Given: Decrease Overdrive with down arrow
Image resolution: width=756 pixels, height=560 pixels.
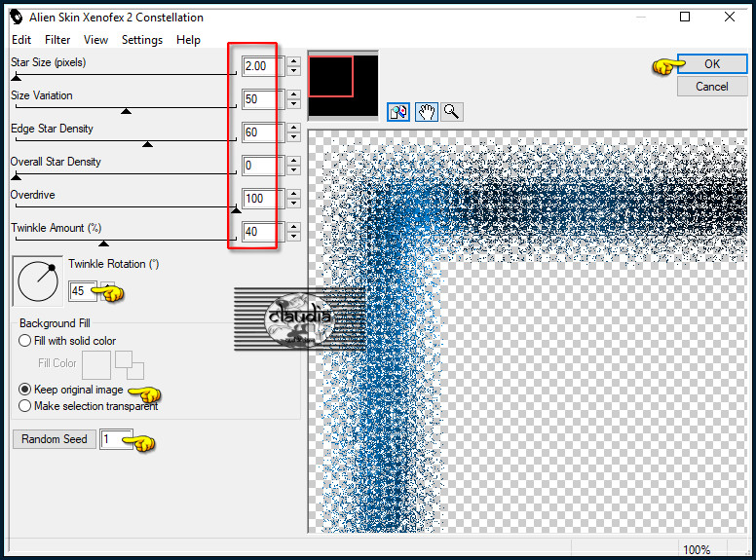Looking at the screenshot, I should click(293, 203).
